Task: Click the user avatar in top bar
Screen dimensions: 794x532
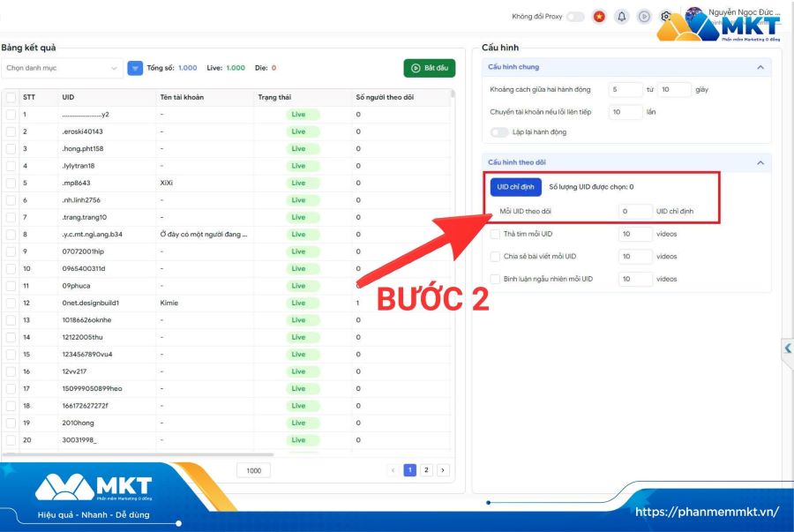Action: (x=695, y=16)
